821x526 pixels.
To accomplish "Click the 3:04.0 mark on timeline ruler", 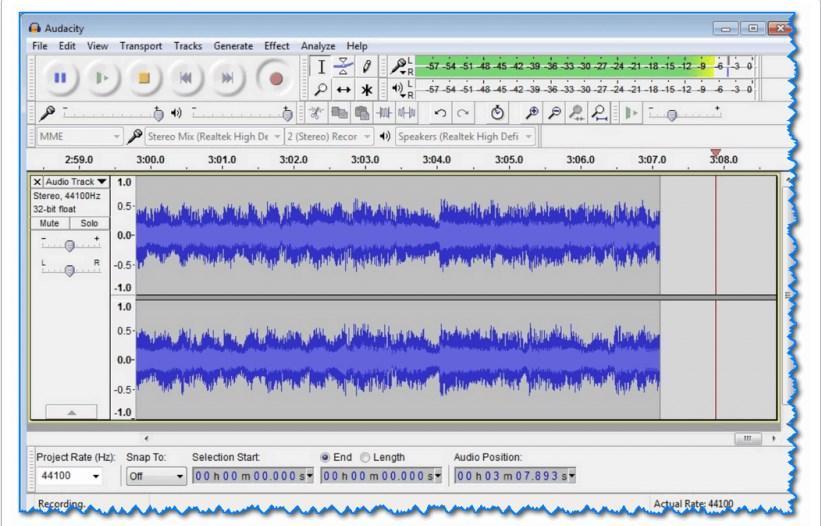I will tap(437, 160).
